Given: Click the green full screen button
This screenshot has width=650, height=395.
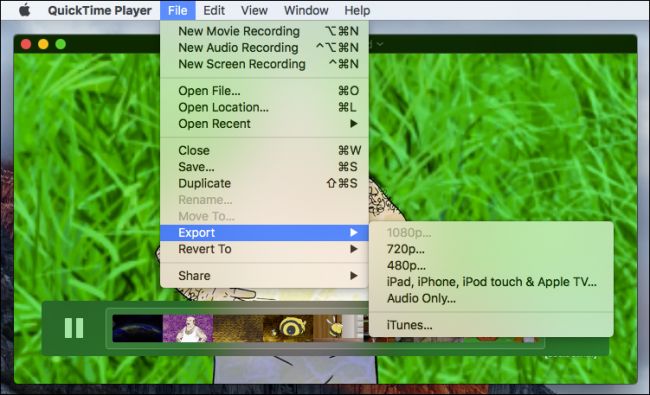Looking at the screenshot, I should click(61, 44).
